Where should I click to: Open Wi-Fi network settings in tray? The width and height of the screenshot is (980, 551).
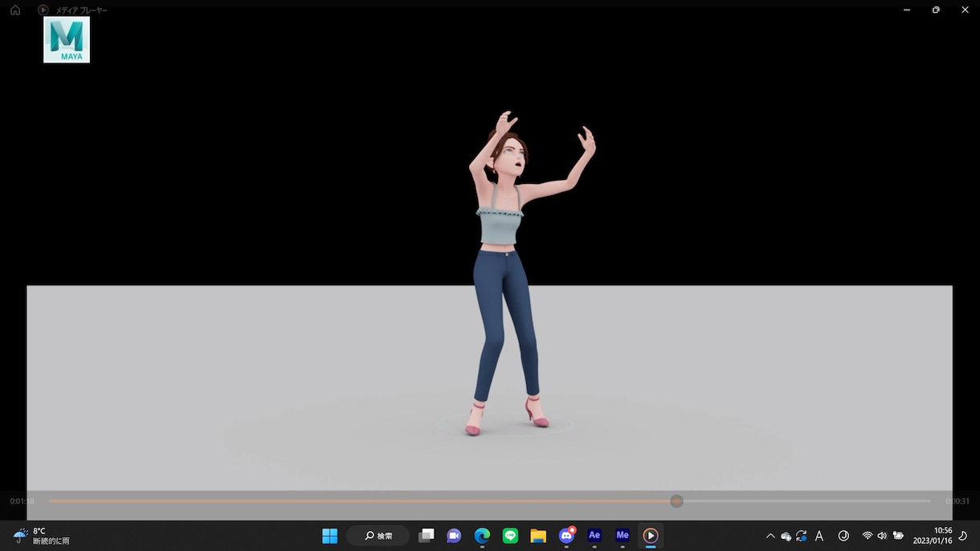point(868,536)
